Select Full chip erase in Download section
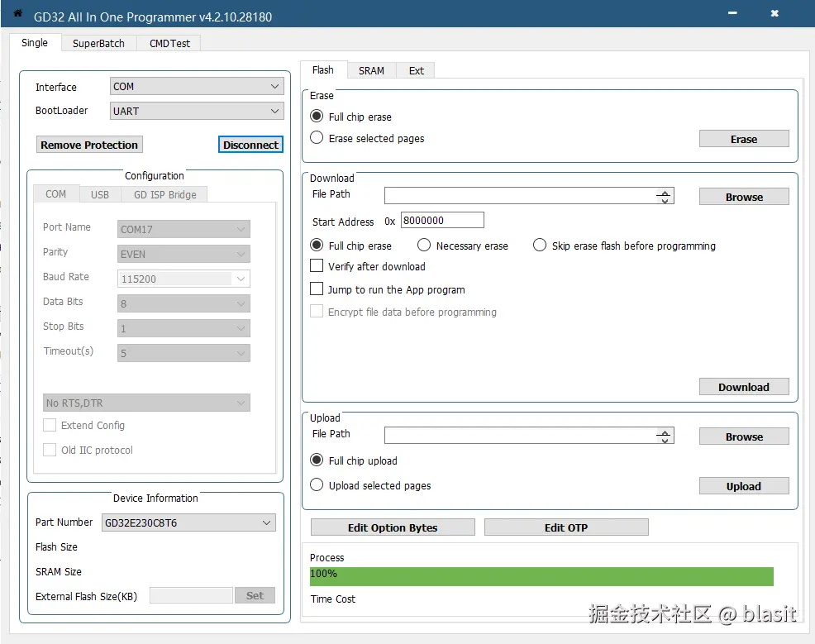The height and width of the screenshot is (644, 815). click(350, 246)
